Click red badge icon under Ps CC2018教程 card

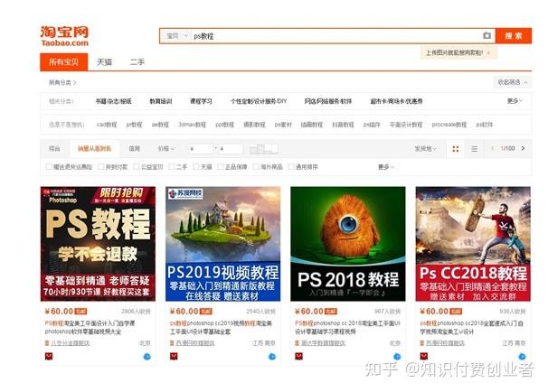coord(423,356)
